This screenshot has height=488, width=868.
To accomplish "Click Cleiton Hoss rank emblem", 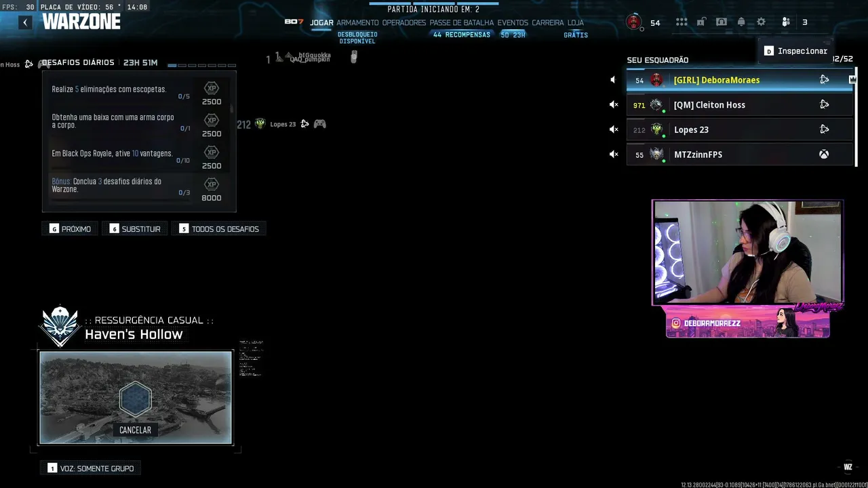I will click(656, 105).
